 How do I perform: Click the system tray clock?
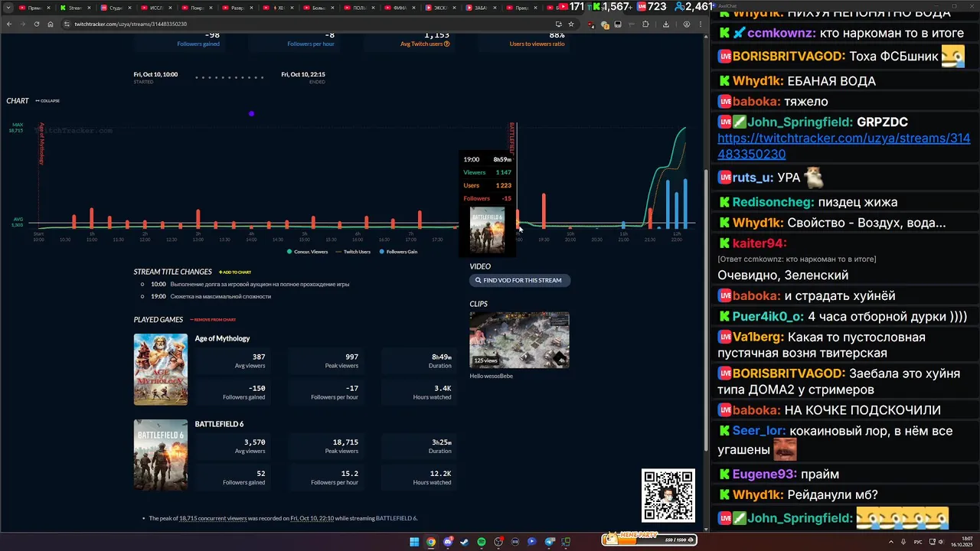962,542
